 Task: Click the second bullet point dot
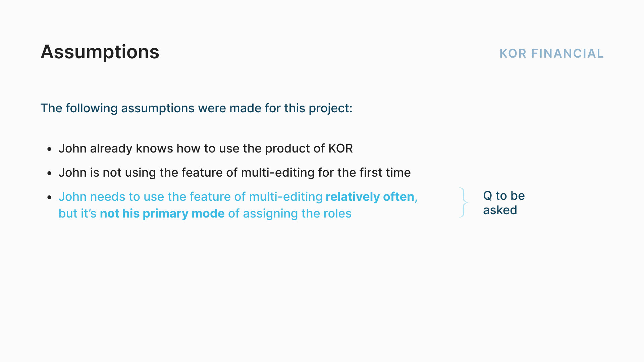pyautogui.click(x=50, y=173)
